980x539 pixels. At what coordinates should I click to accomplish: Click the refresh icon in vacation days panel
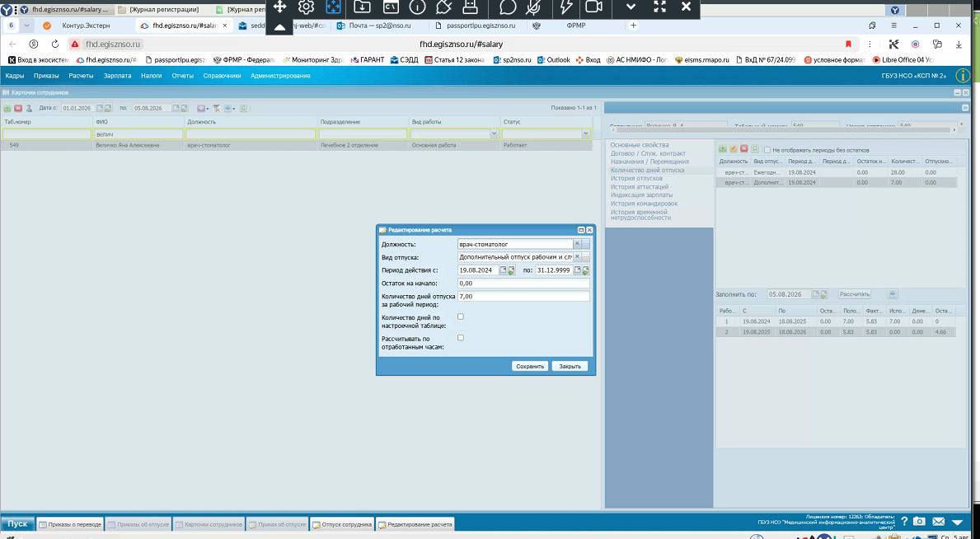755,149
